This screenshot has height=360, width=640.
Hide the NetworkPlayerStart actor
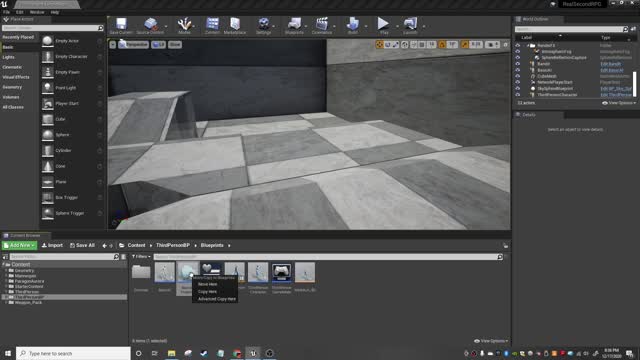click(x=518, y=82)
